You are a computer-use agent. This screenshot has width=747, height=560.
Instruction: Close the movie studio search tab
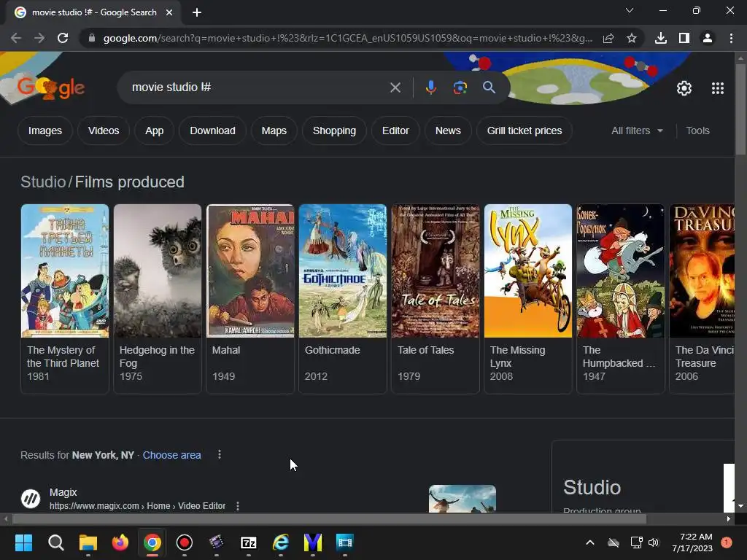(169, 12)
